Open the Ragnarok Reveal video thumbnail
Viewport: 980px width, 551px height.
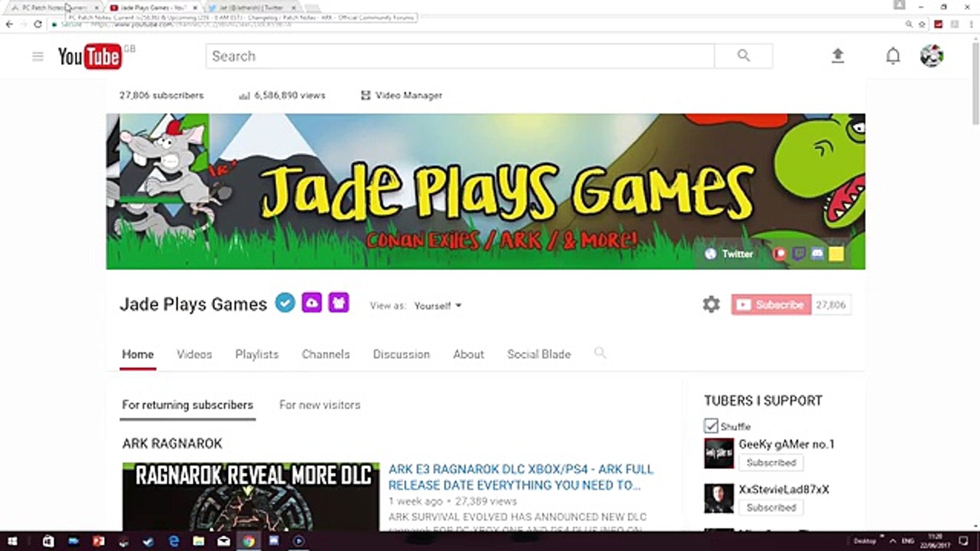pos(251,496)
